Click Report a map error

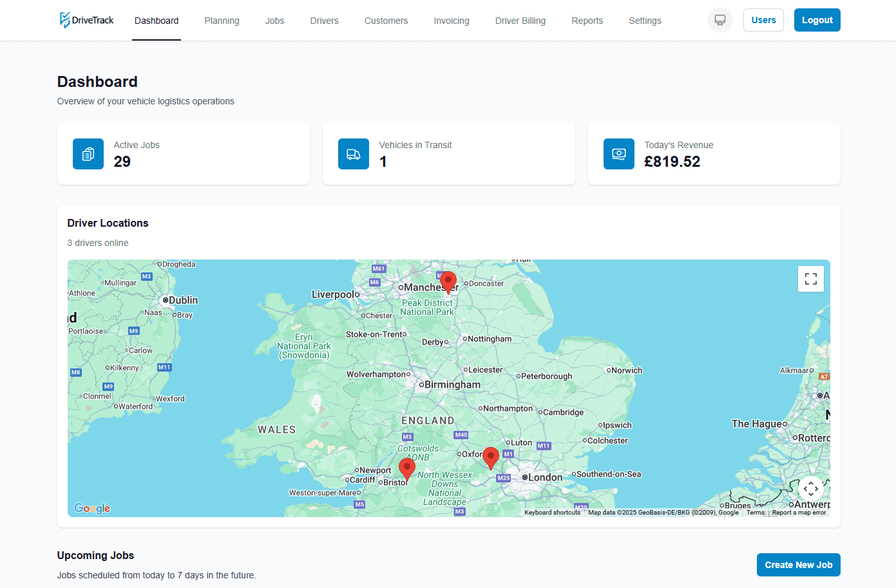pos(799,513)
